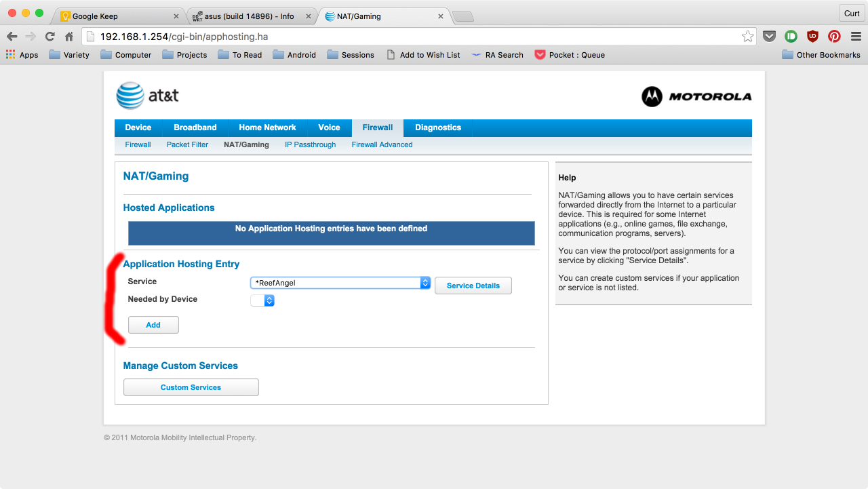Click the Motorola Mobility copyright text
This screenshot has width=868, height=489.
(180, 438)
